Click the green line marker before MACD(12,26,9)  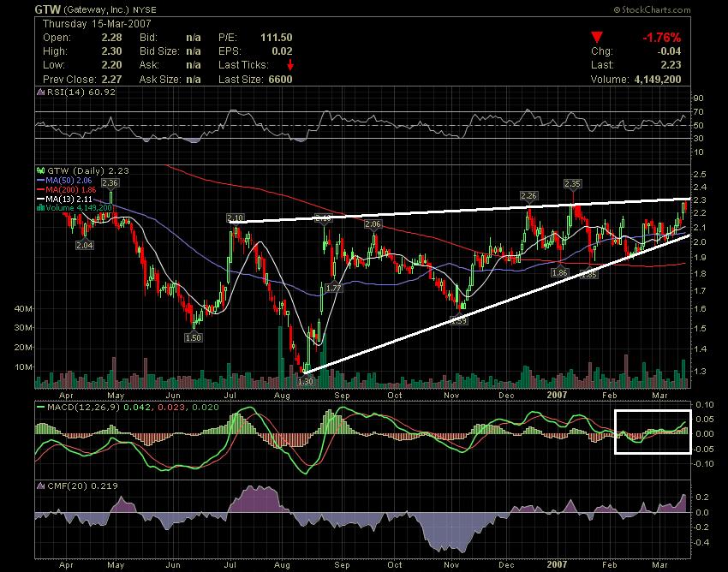coord(41,408)
